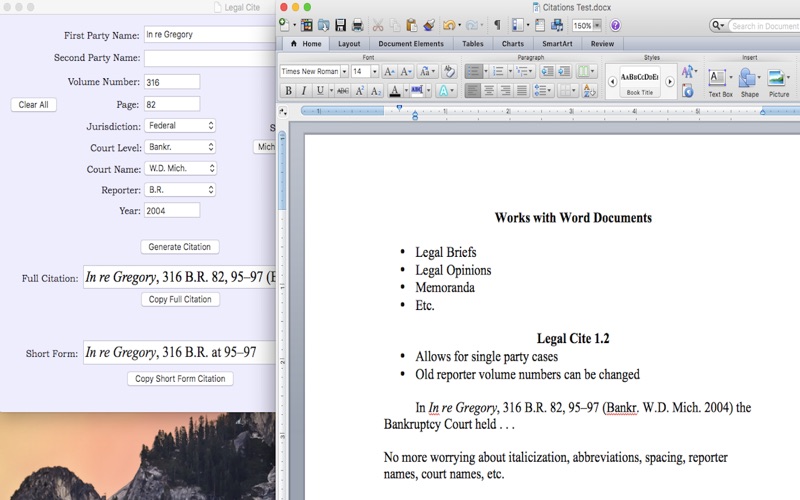Open the templates gallery icon
Image resolution: width=800 pixels, height=500 pixels.
tap(307, 25)
